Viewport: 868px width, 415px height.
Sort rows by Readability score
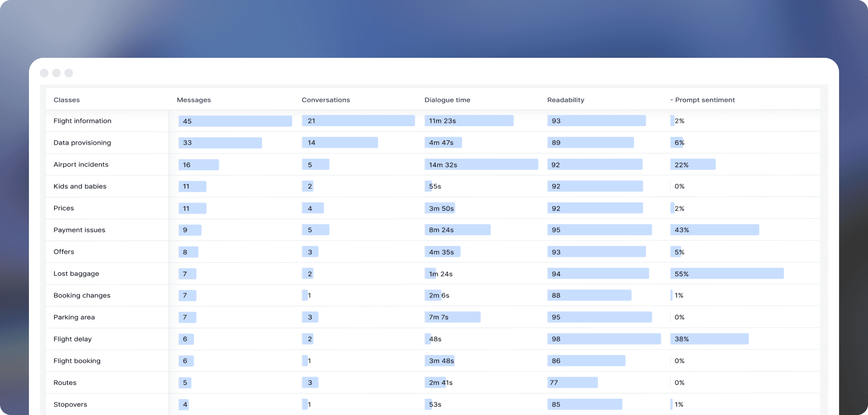(566, 100)
